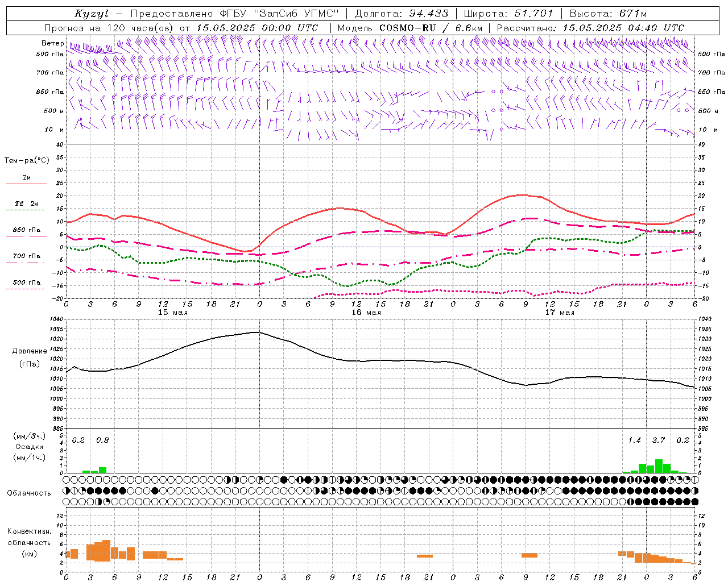This screenshot has height=582, width=728.
Task: Click the orange convective cloud bar near 21h May 16
Action: (425, 556)
